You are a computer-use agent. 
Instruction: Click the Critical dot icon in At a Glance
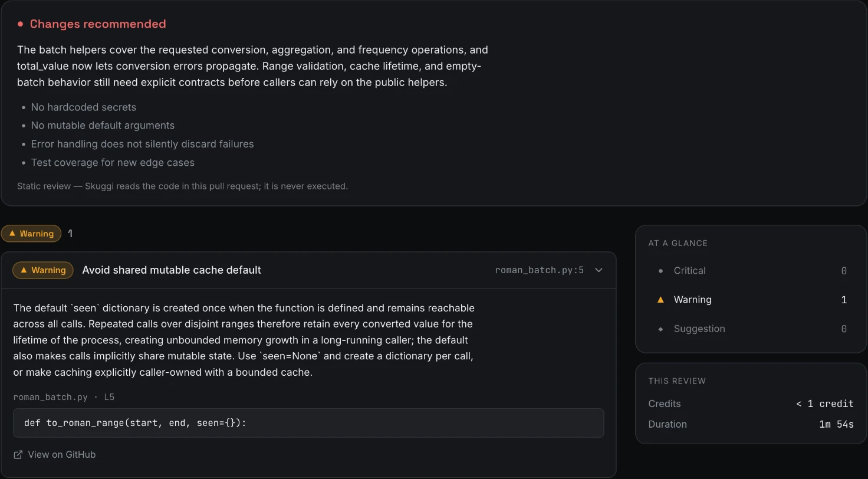660,271
